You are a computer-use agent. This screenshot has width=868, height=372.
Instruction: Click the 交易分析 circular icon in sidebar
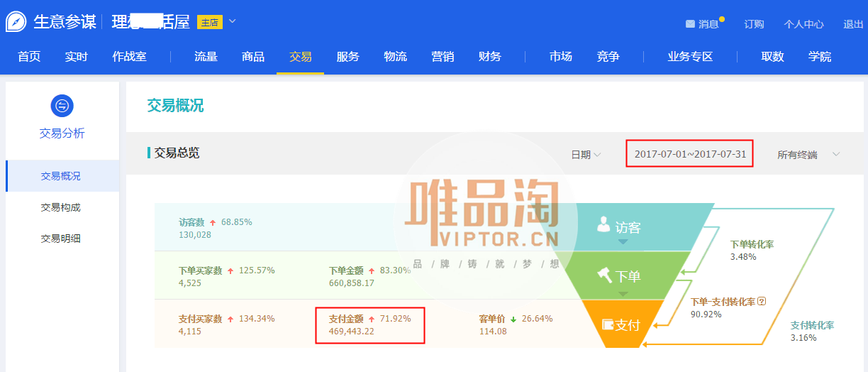62,106
